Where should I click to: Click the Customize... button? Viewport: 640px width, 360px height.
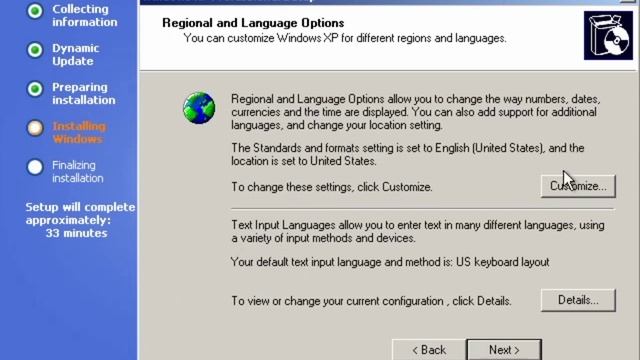(x=578, y=186)
